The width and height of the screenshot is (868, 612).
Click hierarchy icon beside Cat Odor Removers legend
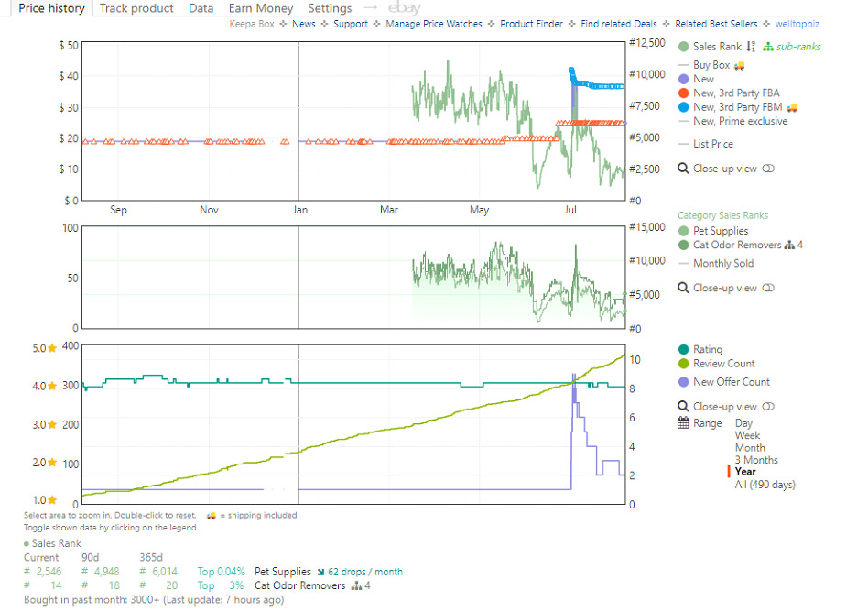click(x=789, y=246)
